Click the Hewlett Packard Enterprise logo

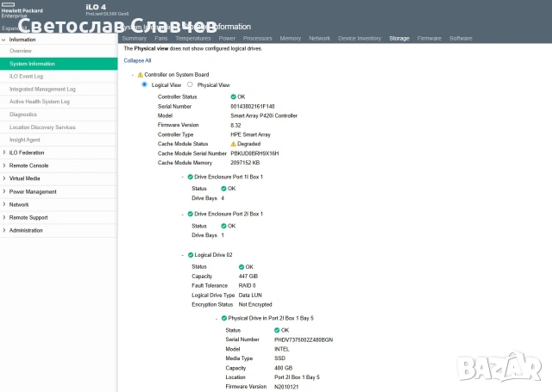[x=22, y=10]
